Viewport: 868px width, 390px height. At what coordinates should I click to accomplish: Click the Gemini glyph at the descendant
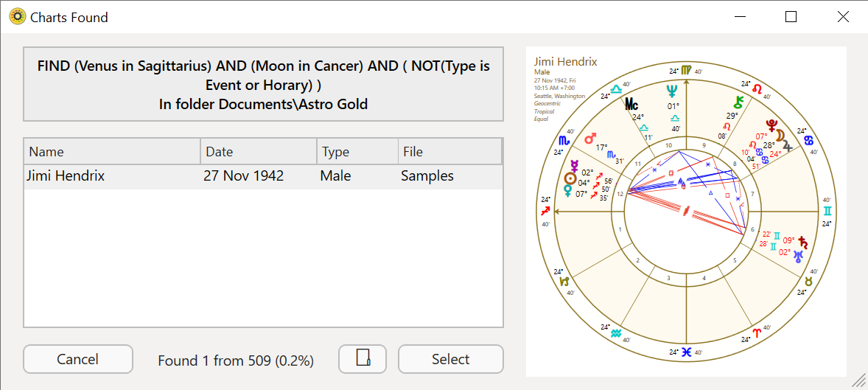tap(827, 211)
